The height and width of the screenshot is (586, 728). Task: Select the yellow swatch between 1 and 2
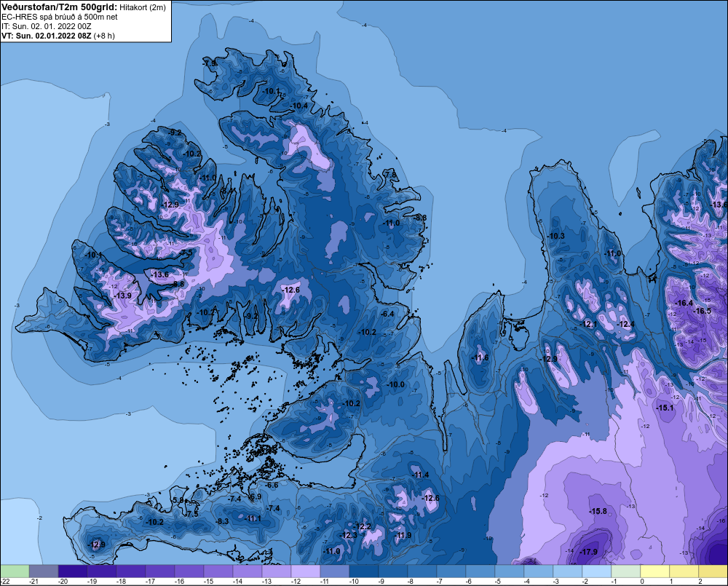[x=684, y=571]
